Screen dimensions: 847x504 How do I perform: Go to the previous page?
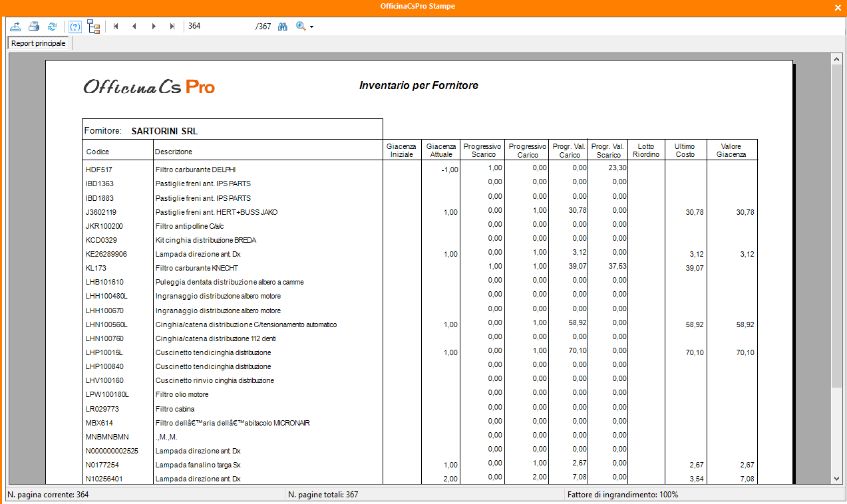[134, 27]
